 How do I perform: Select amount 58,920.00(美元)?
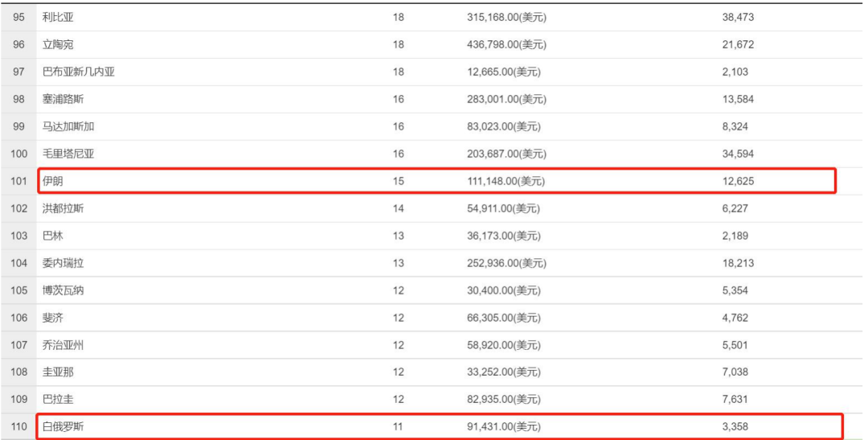coord(504,345)
